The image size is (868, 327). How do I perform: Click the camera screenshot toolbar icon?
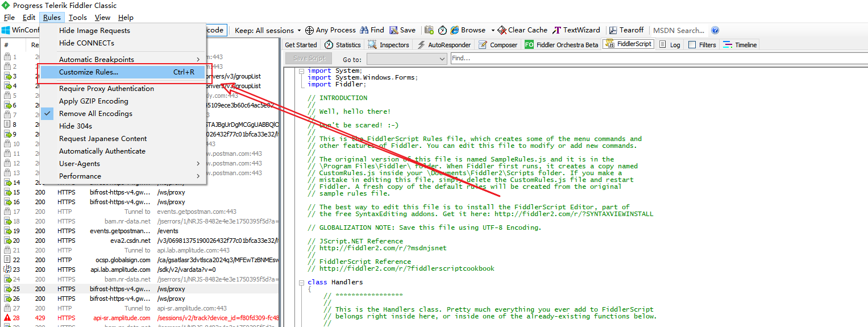click(429, 30)
